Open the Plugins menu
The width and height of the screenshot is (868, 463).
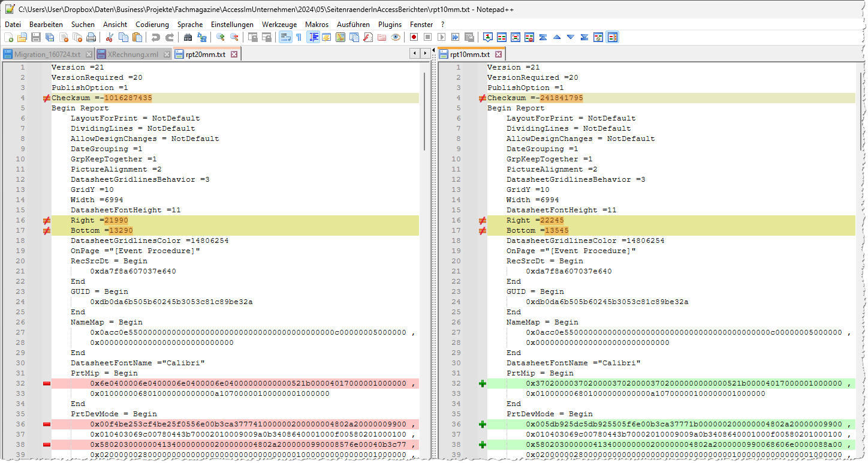click(390, 25)
